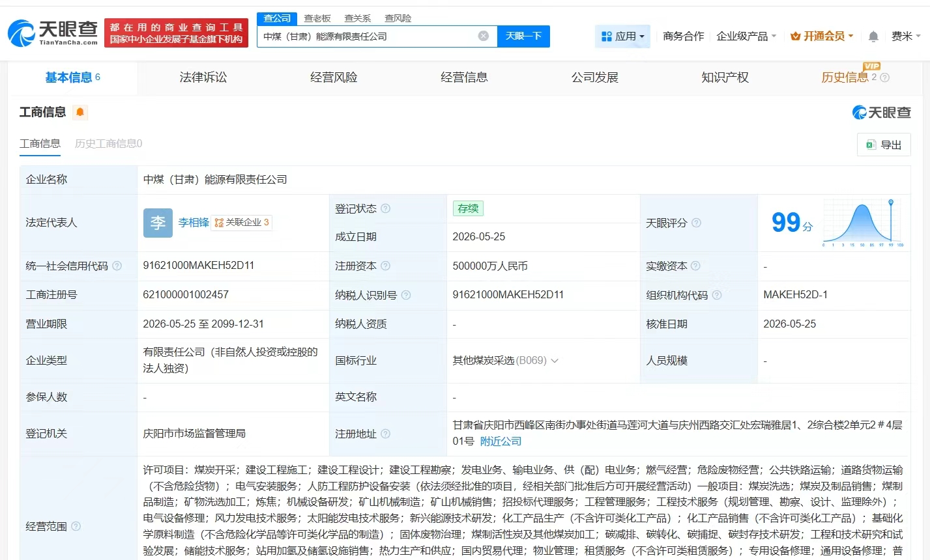Image resolution: width=930 pixels, height=560 pixels.
Task: View 关联企业 3 related companies
Action: click(242, 223)
